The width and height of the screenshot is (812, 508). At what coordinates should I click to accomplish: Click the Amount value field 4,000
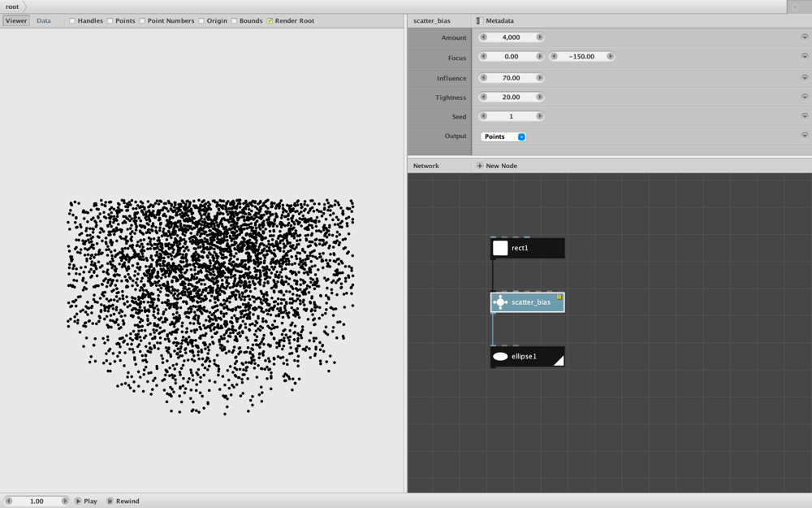pos(511,37)
